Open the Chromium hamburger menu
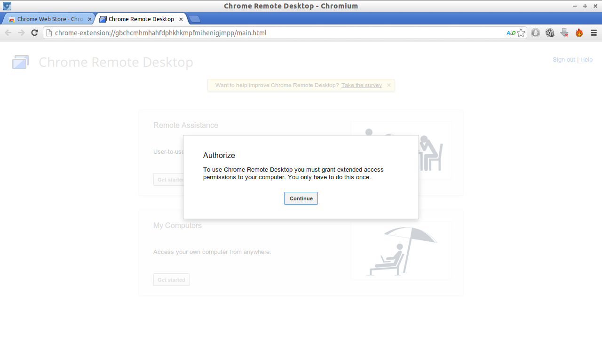 [594, 33]
